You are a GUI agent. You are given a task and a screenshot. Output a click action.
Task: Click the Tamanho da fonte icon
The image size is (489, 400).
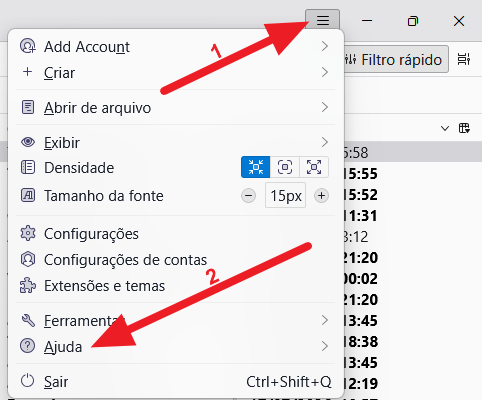[28, 195]
